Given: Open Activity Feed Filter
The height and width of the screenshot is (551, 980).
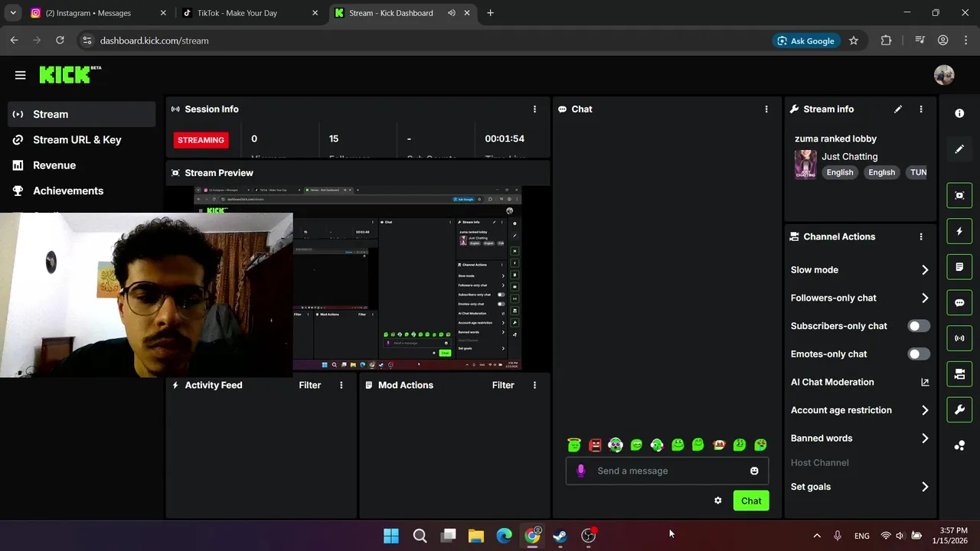Looking at the screenshot, I should pyautogui.click(x=310, y=385).
